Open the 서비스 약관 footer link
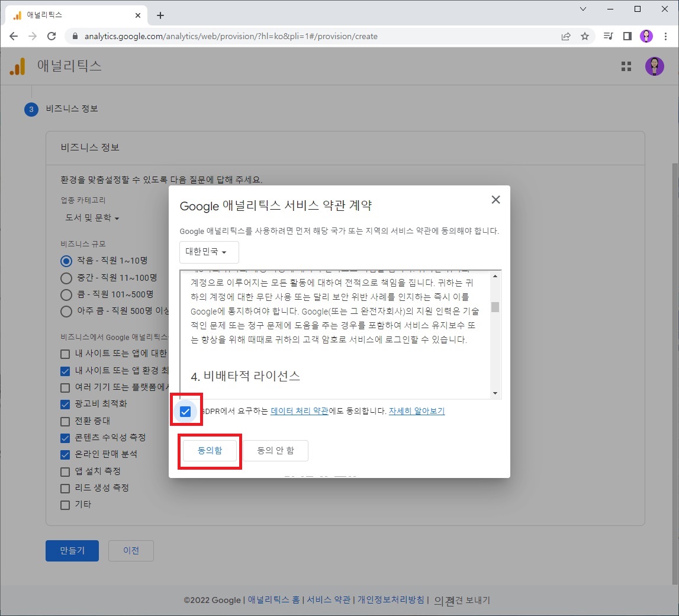The height and width of the screenshot is (616, 679). tap(329, 600)
